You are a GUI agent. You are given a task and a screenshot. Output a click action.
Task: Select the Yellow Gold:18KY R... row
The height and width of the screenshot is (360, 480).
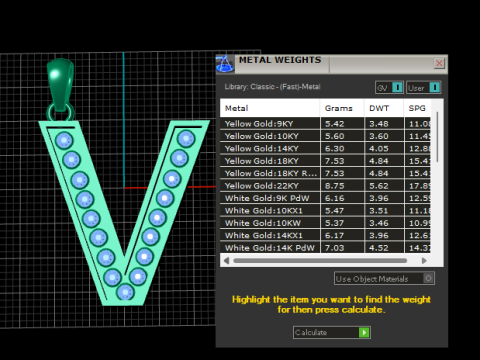tap(325, 173)
